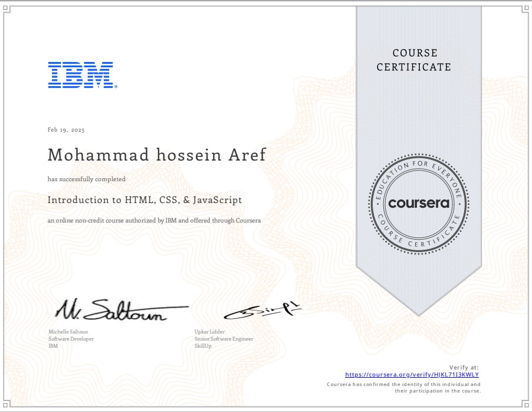Screen dimensions: 532x412
Task: Click the name 'Upkar Lidder'
Action: coord(210,332)
